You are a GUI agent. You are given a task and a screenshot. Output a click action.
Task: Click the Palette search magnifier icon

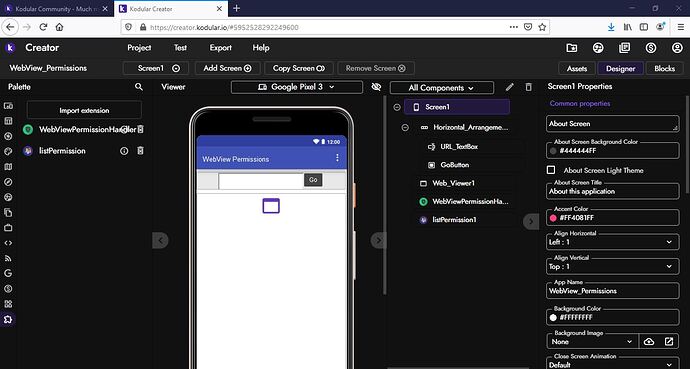(x=139, y=87)
